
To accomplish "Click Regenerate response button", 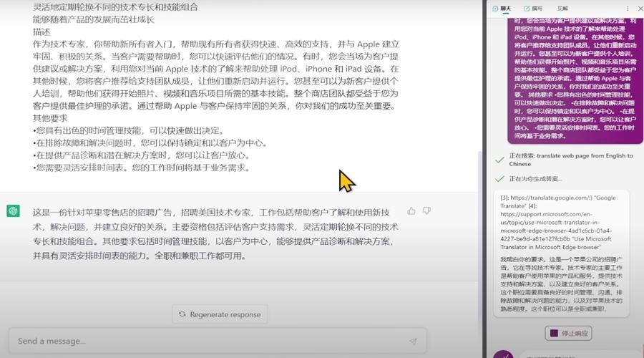I will tap(220, 314).
